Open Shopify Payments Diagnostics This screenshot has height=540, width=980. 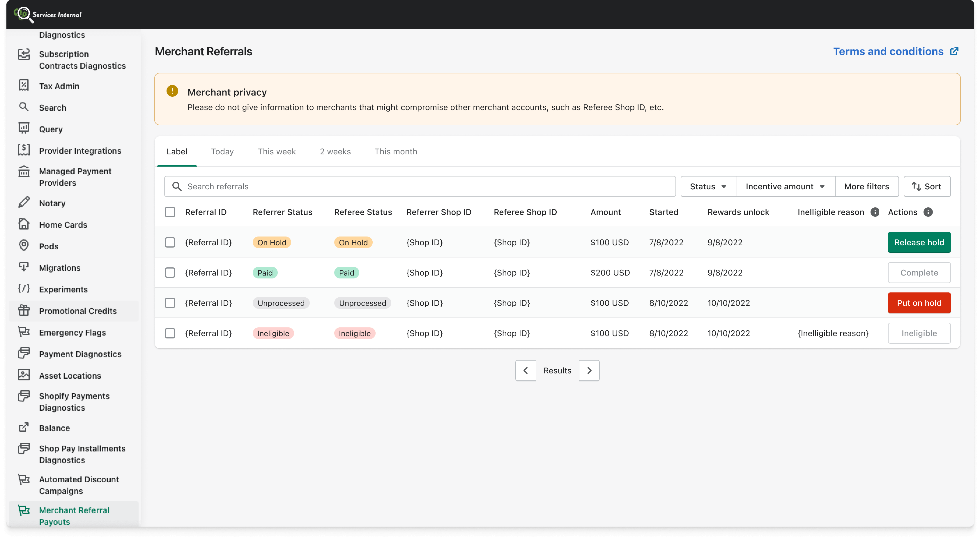pyautogui.click(x=74, y=401)
